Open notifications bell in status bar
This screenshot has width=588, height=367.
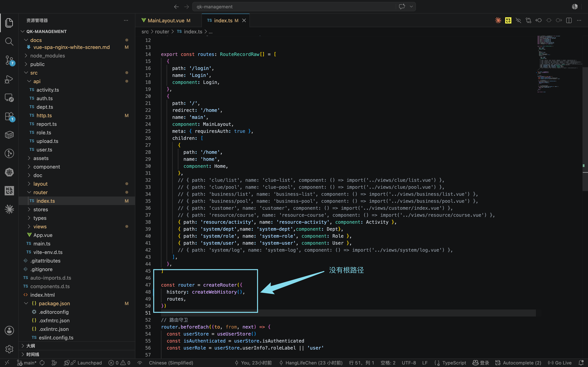(581, 363)
